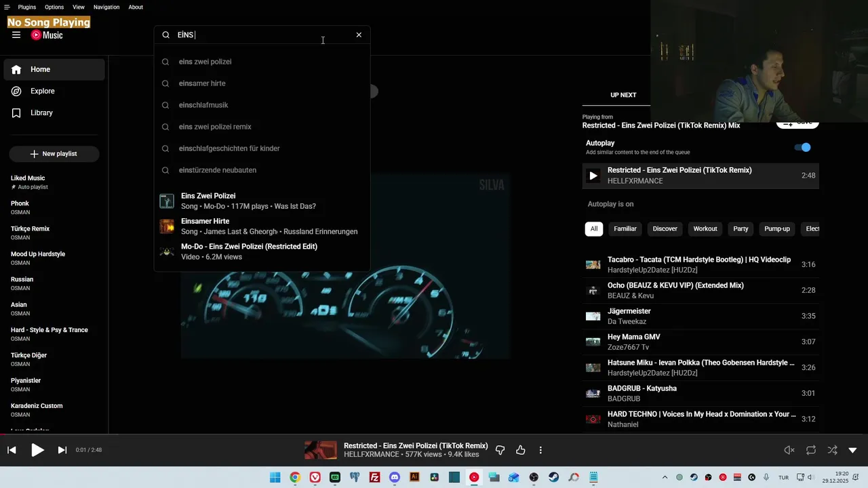This screenshot has height=488, width=868.
Task: Toggle repeat mode in player bar
Action: (811, 450)
